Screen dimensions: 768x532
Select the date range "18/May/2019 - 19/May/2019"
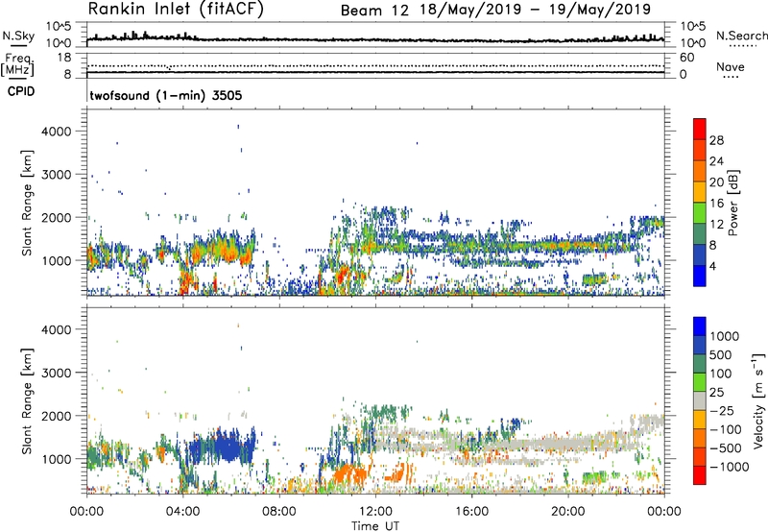(536, 10)
